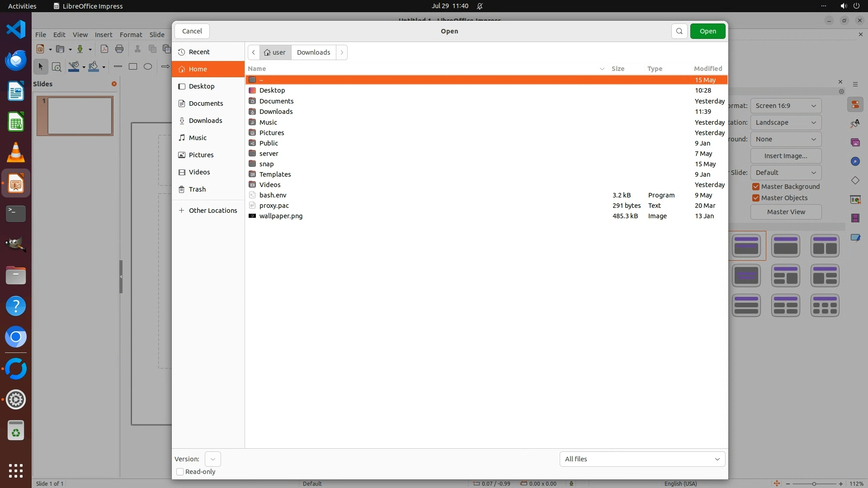Click the Print icon in toolbar
Viewport: 868px width, 488px height.
click(119, 49)
